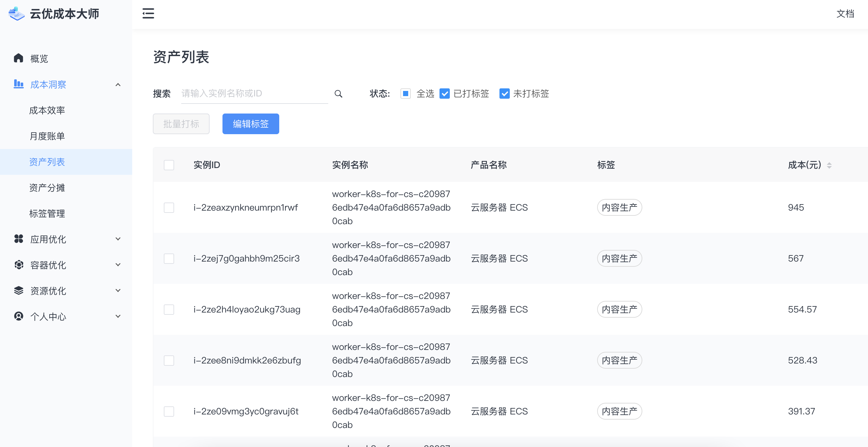Viewport: 868px width, 447px height.
Task: Click the 产品名称 column header
Action: tap(488, 165)
